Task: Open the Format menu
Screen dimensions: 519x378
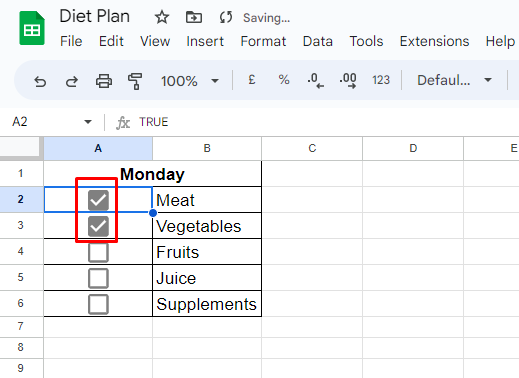Action: click(x=263, y=41)
